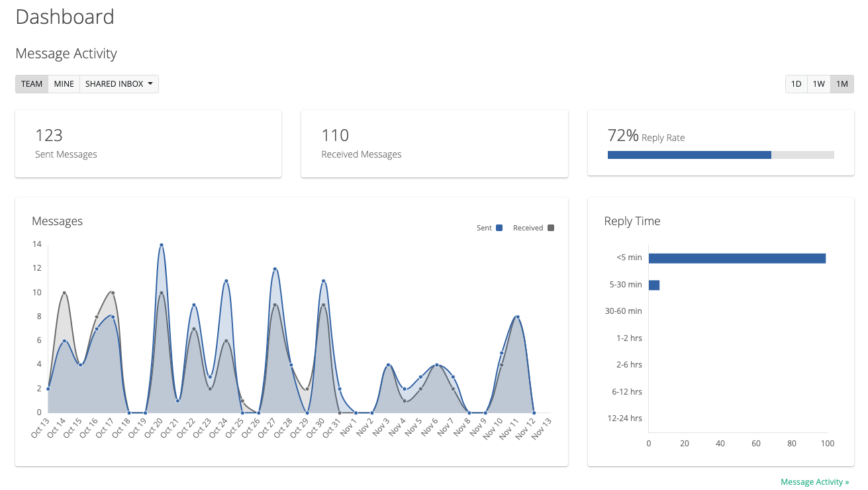Select the TEAM filter button
The image size is (868, 490).
click(x=32, y=84)
